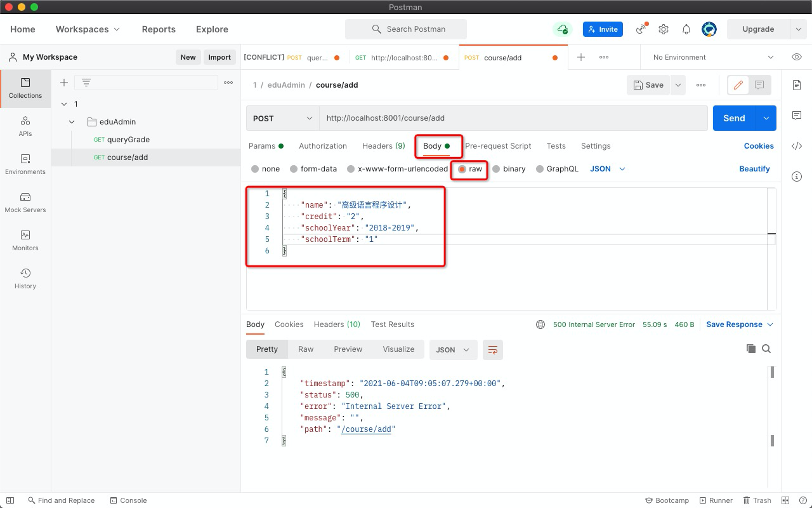Open the Workspaces dropdown menu
Image resolution: width=812 pixels, height=508 pixels.
click(88, 29)
